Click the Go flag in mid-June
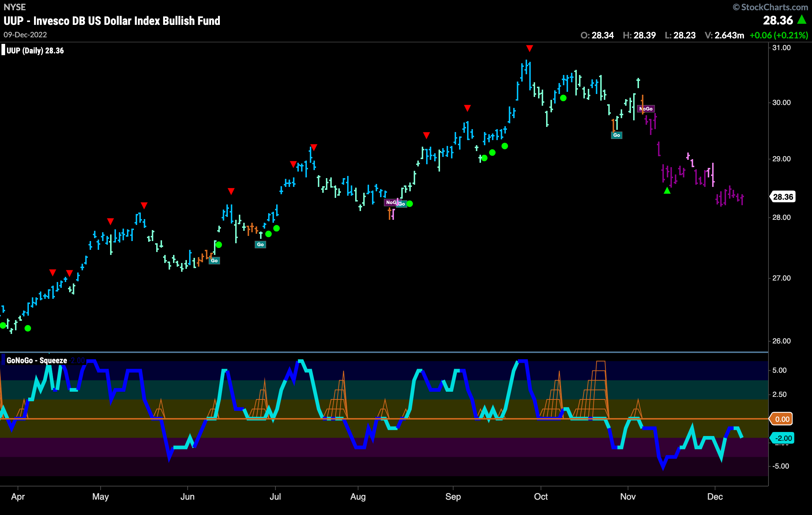Image resolution: width=812 pixels, height=515 pixels. pyautogui.click(x=214, y=260)
